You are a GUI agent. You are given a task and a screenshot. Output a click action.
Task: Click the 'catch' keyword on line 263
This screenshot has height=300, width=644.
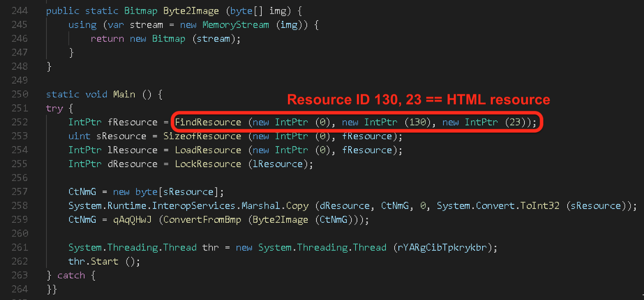pyautogui.click(x=71, y=276)
